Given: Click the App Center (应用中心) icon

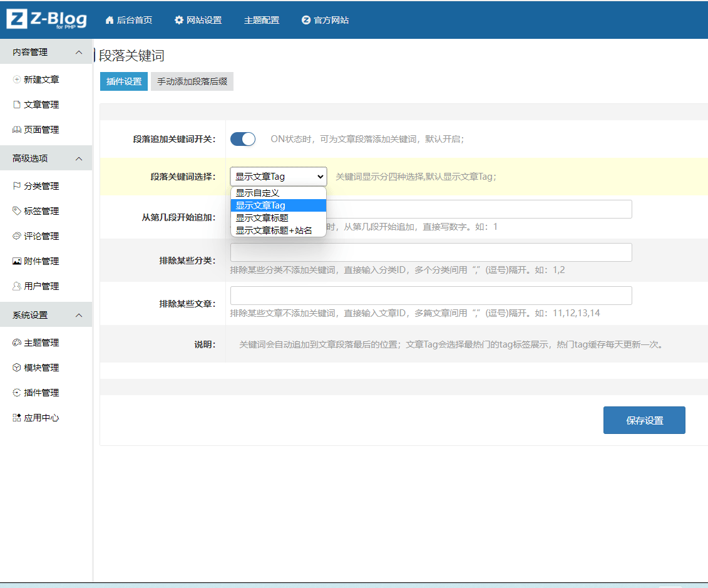Looking at the screenshot, I should click(x=17, y=418).
